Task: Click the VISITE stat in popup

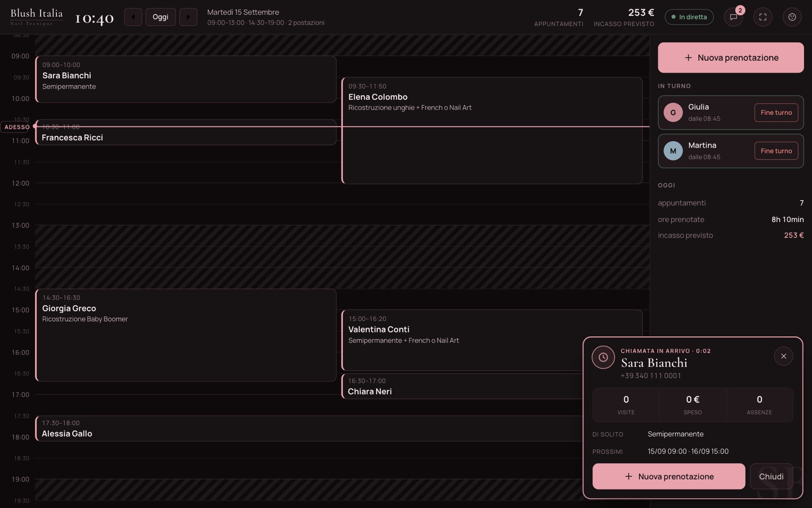Action: 626,405
